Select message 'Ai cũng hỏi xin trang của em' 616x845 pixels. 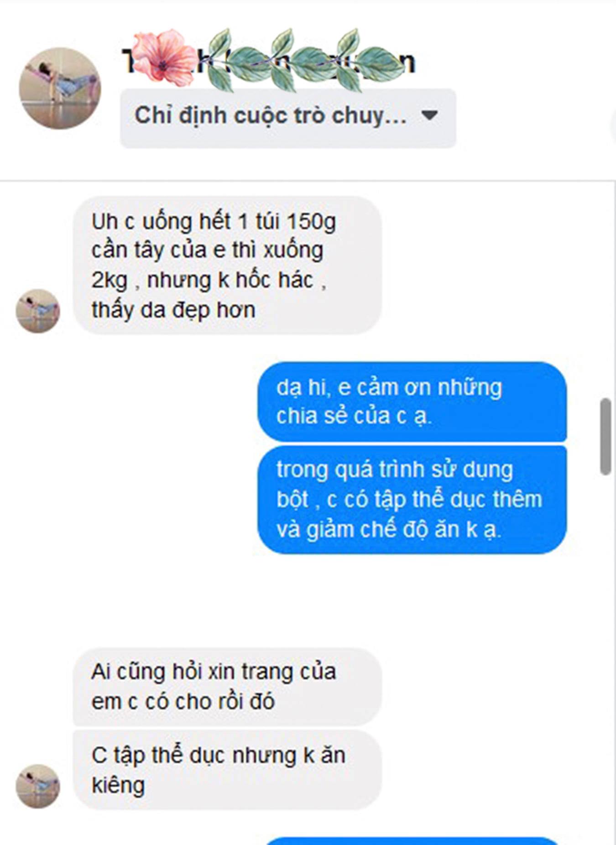tap(227, 686)
